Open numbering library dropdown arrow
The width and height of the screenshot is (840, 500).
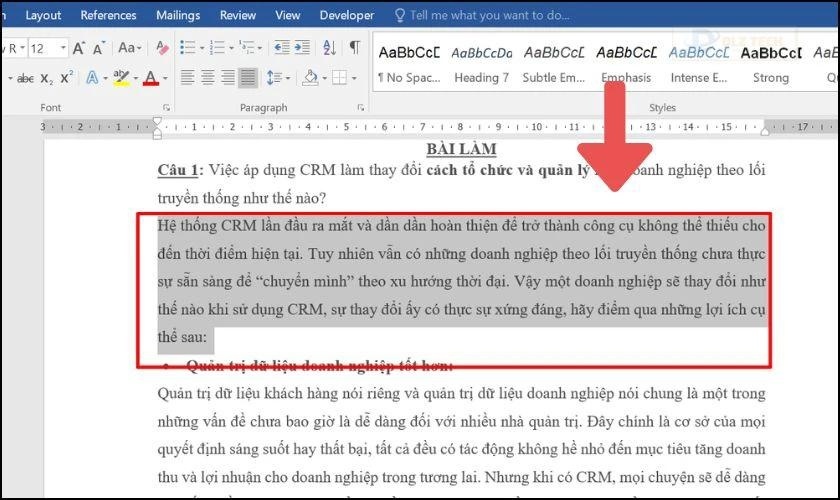pyautogui.click(x=231, y=48)
